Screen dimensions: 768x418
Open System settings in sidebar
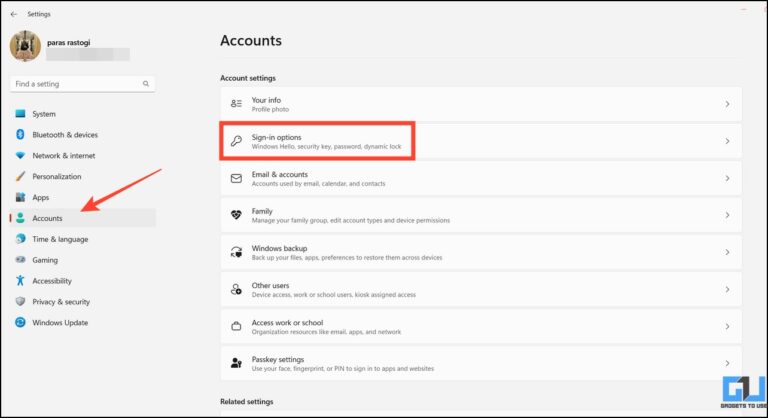(x=44, y=114)
